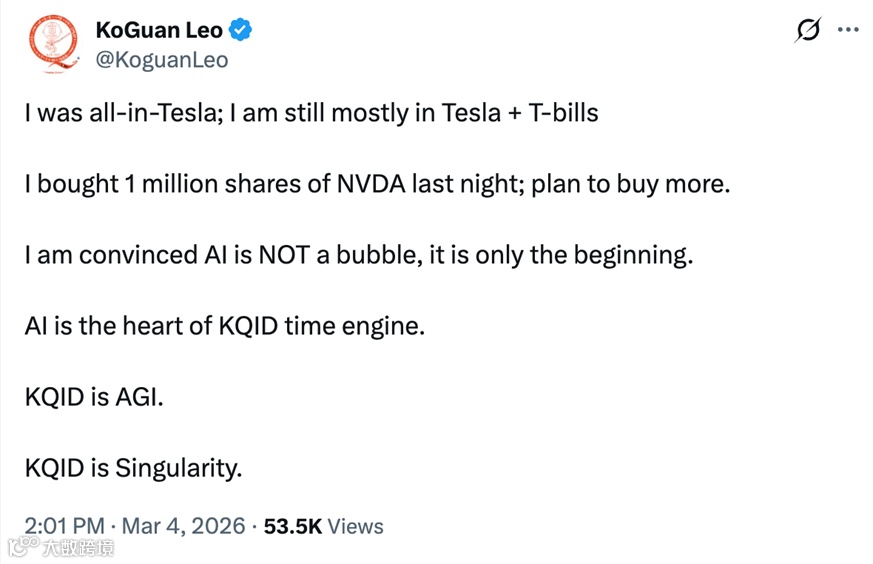Image resolution: width=873 pixels, height=564 pixels.
Task: Click the blue verified badge
Action: coord(241,31)
